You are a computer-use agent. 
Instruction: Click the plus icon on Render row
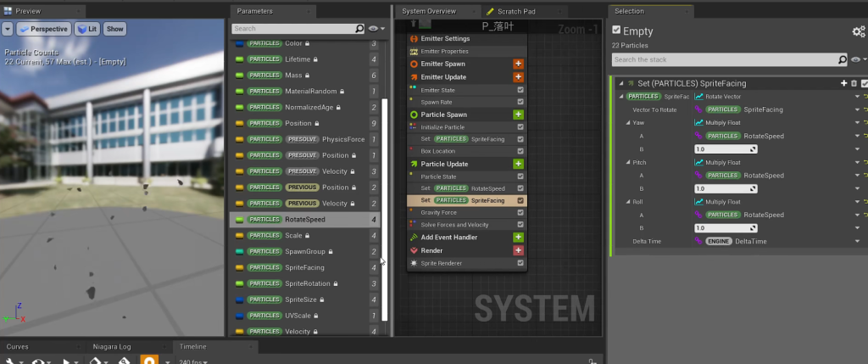518,250
